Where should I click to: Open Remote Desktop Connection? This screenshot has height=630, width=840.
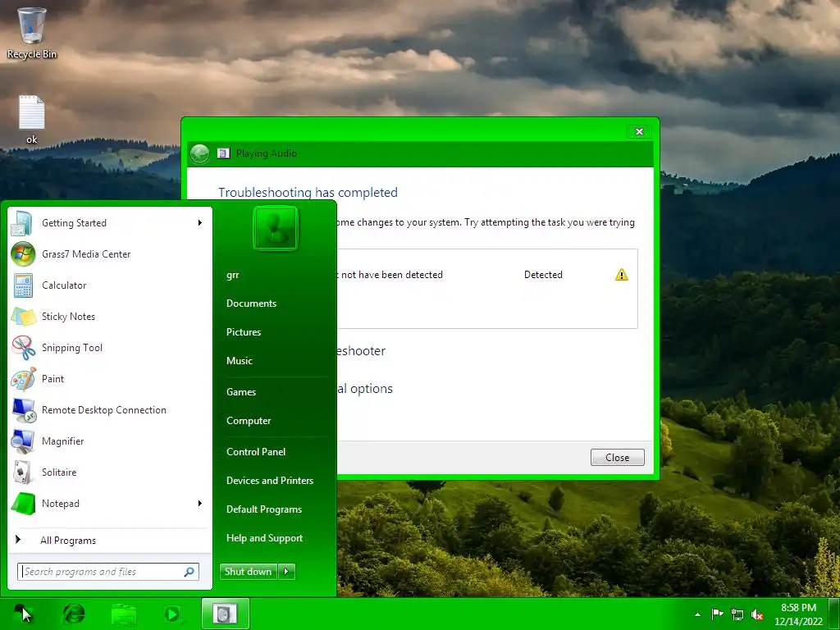(110, 410)
